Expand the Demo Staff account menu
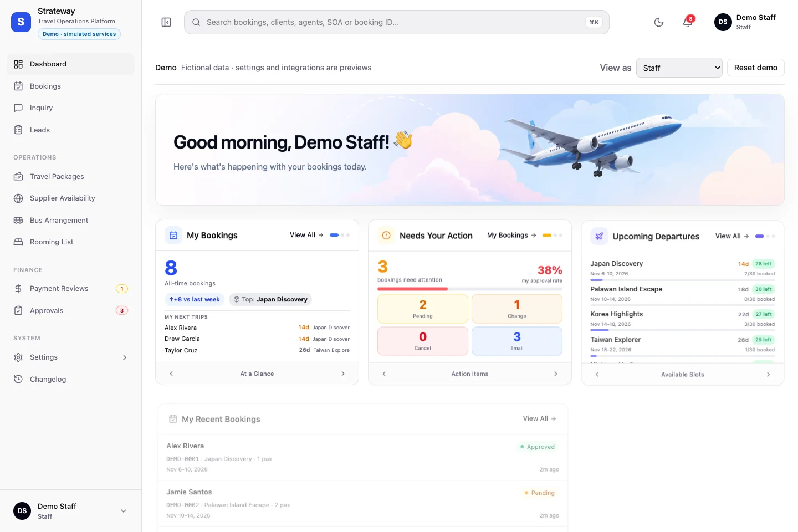The width and height of the screenshot is (798, 532). pyautogui.click(x=71, y=511)
